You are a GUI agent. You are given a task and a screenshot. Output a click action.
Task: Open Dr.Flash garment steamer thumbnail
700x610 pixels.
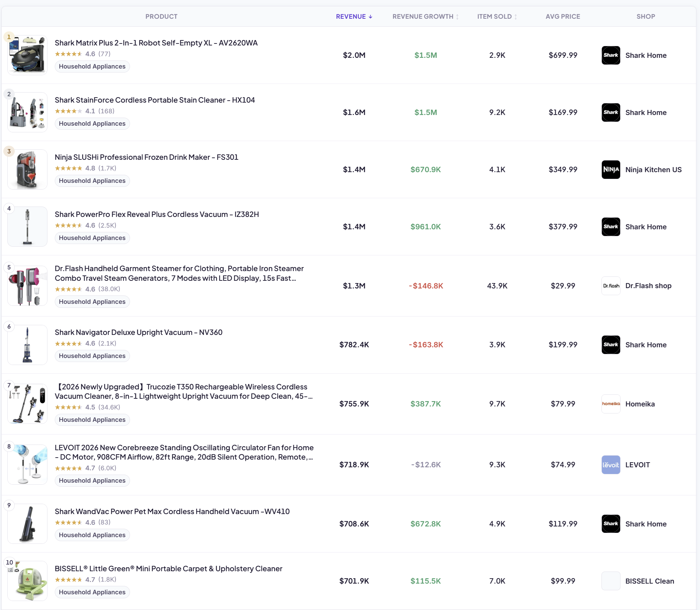pos(27,285)
